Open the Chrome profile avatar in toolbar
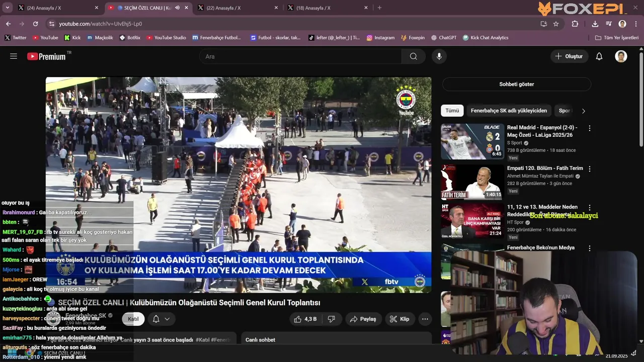This screenshot has height=362, width=644. (622, 24)
